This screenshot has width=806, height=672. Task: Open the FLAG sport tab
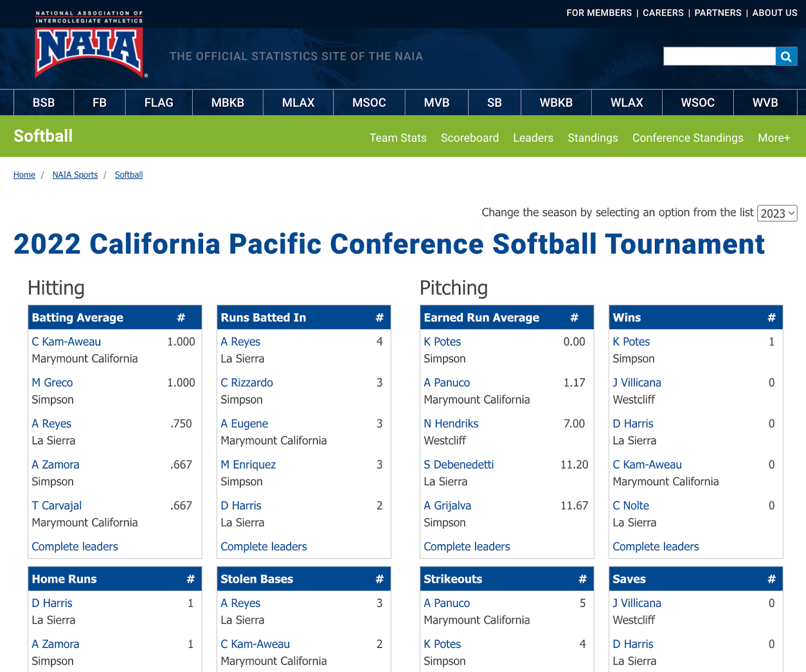tap(159, 103)
